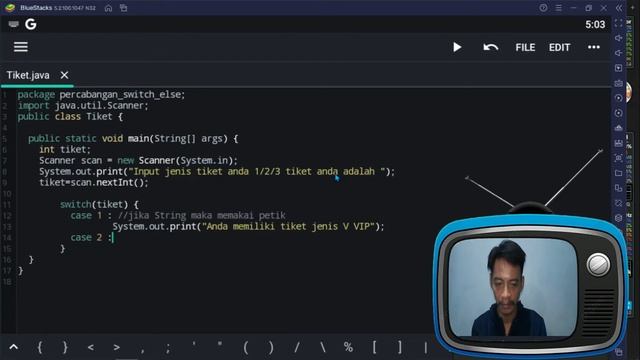
Task: Open the EDIT menu
Action: pyautogui.click(x=559, y=48)
